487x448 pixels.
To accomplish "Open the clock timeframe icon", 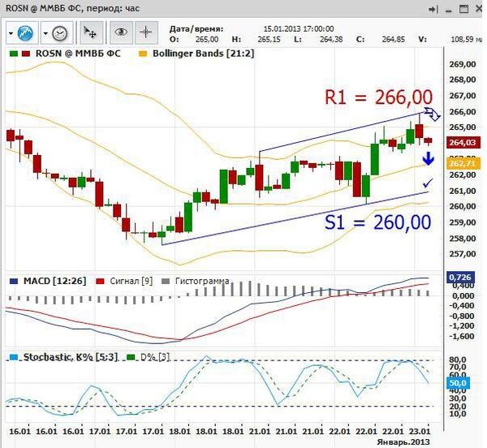I will click(x=60, y=33).
